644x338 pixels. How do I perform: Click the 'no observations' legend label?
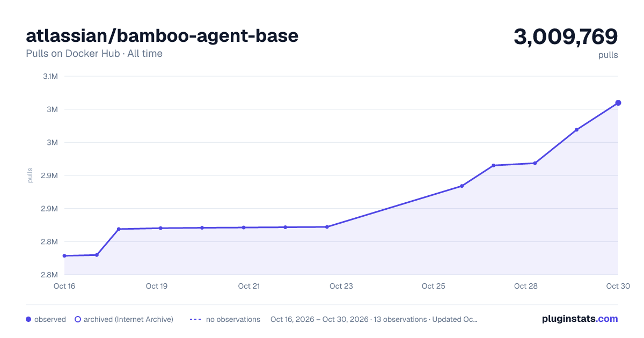233,319
